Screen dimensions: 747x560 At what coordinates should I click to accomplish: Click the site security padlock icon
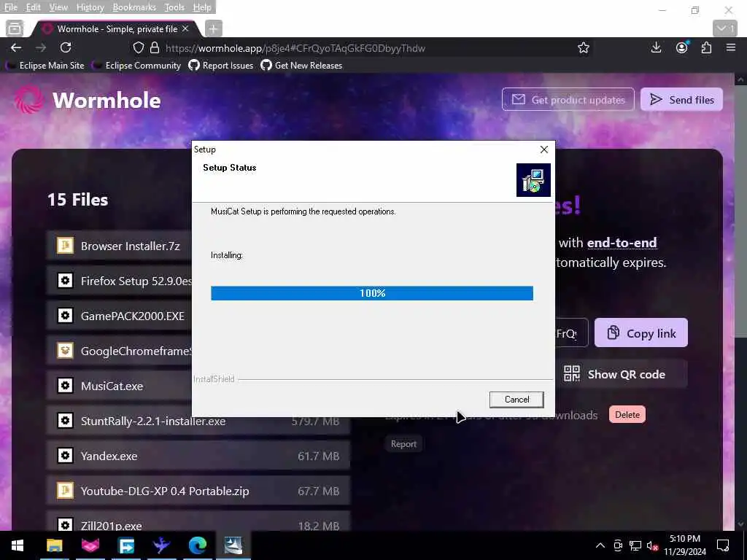(x=155, y=47)
